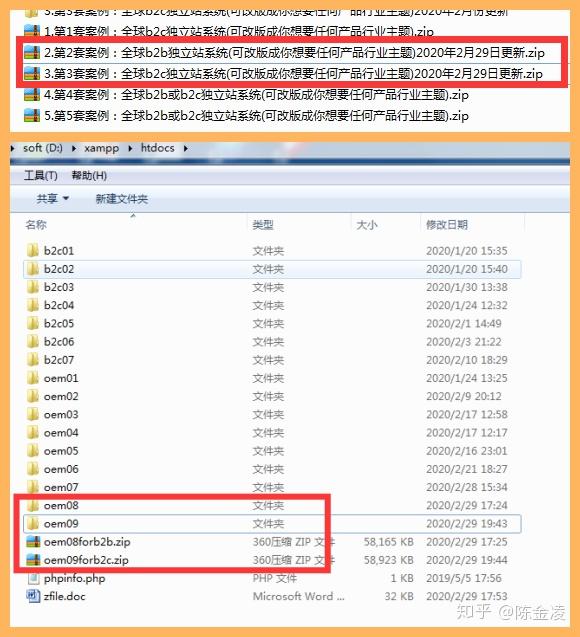Viewport: 580px width, 637px height.
Task: Select the 1.第1套案例 zip file name
Action: [239, 31]
